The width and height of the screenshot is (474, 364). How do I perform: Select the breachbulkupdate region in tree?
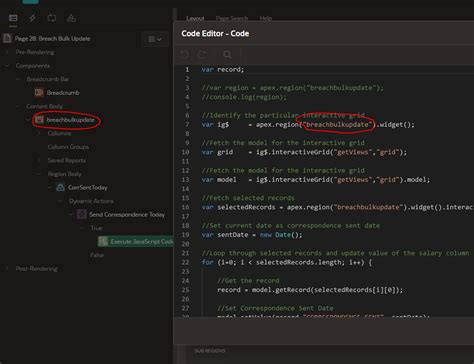(70, 119)
